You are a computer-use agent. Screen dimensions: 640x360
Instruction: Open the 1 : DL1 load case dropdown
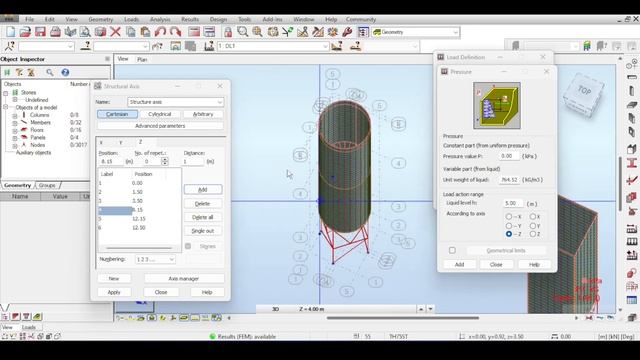tap(325, 46)
